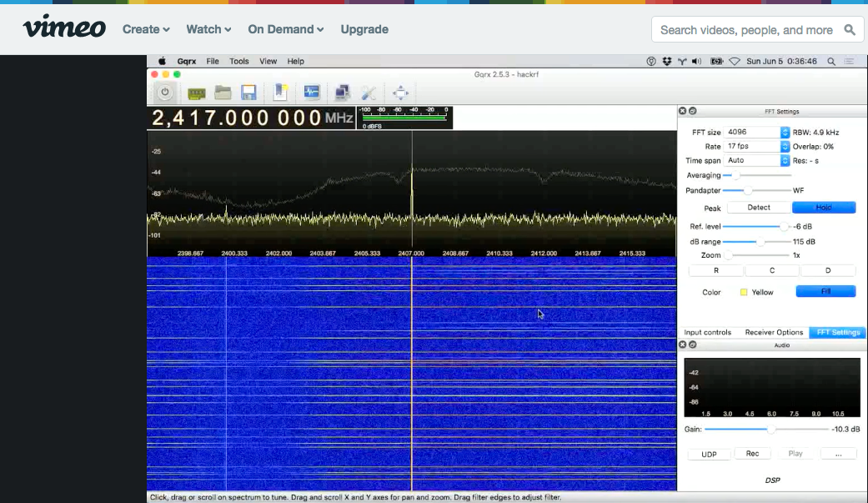This screenshot has width=868, height=503.
Task: Expand the Vimeo On Demand menu
Action: (x=286, y=29)
